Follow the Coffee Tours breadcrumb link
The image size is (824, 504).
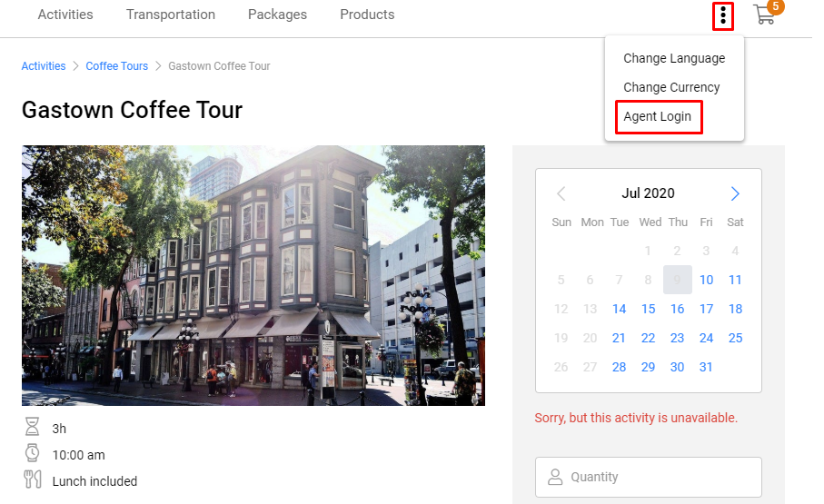116,66
